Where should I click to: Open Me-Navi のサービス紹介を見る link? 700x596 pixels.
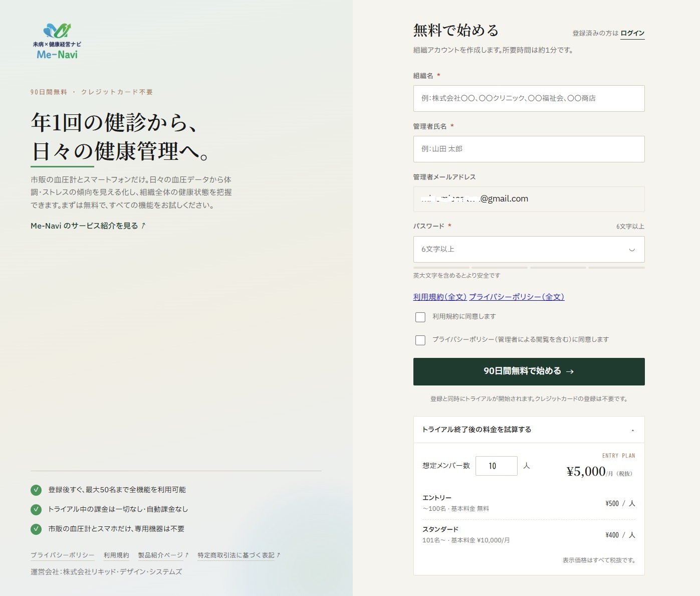point(88,226)
